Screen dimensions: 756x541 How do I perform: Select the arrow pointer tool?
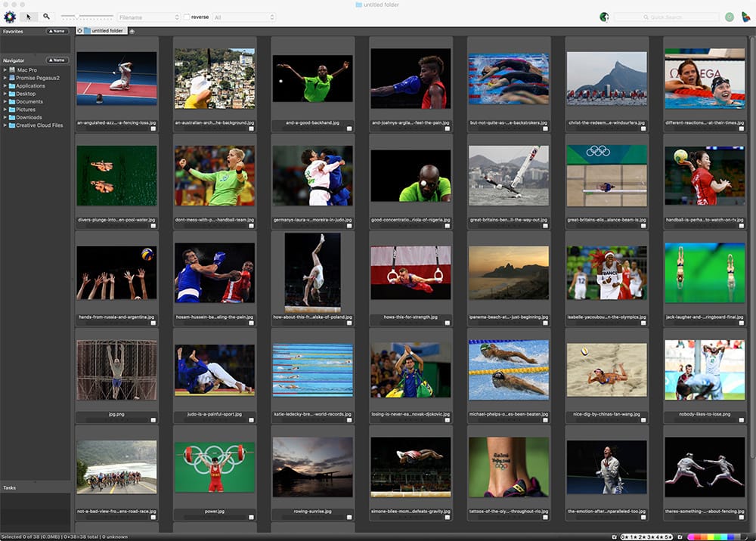pyautogui.click(x=29, y=17)
